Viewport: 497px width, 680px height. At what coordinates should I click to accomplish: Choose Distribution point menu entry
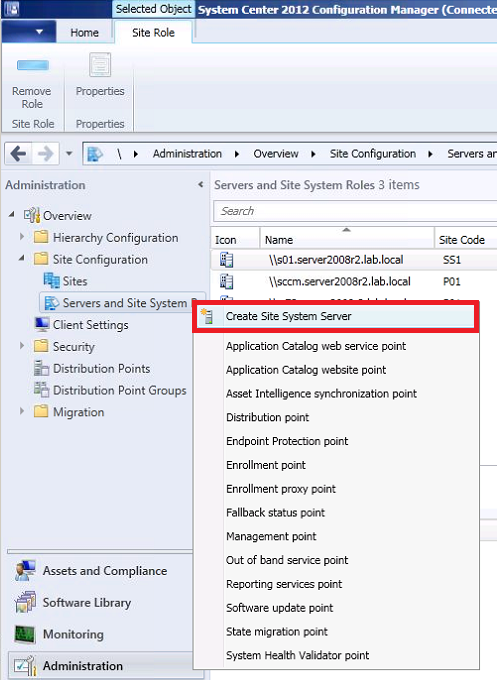(x=267, y=417)
